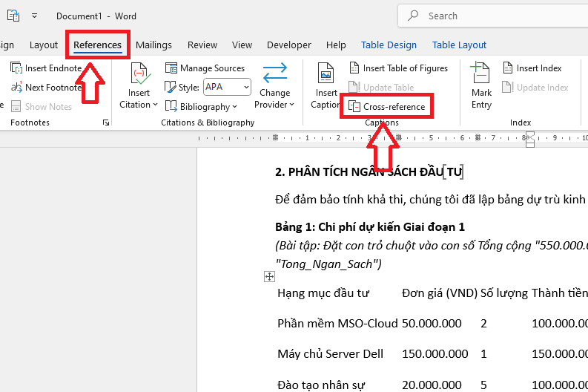Click the '50.000.000' price cell
The height and width of the screenshot is (392, 588).
point(432,323)
